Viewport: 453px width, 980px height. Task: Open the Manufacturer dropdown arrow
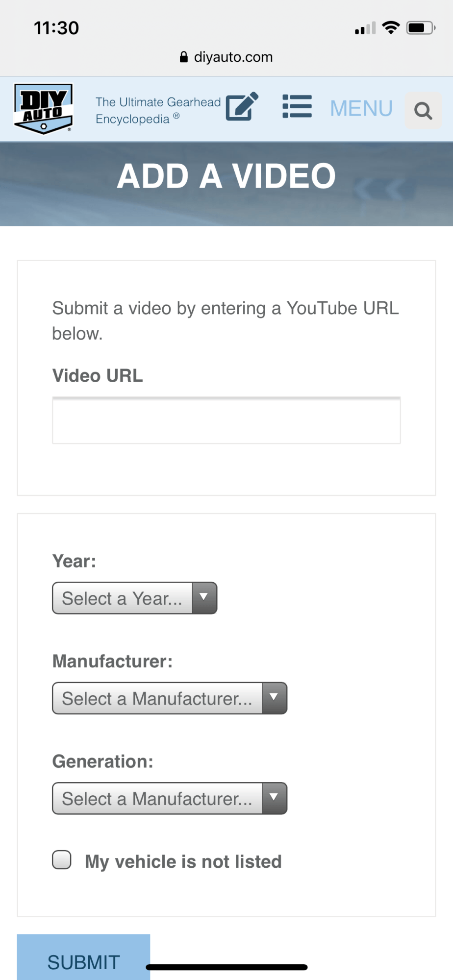[275, 698]
